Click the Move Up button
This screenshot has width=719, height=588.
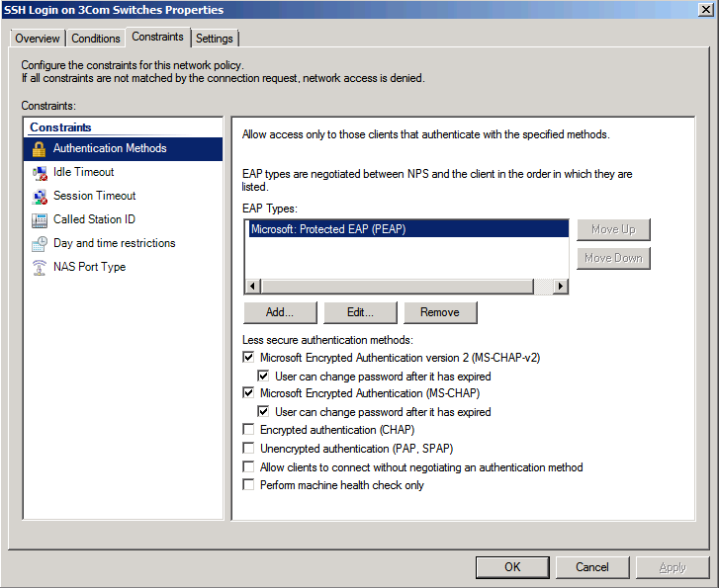click(613, 229)
